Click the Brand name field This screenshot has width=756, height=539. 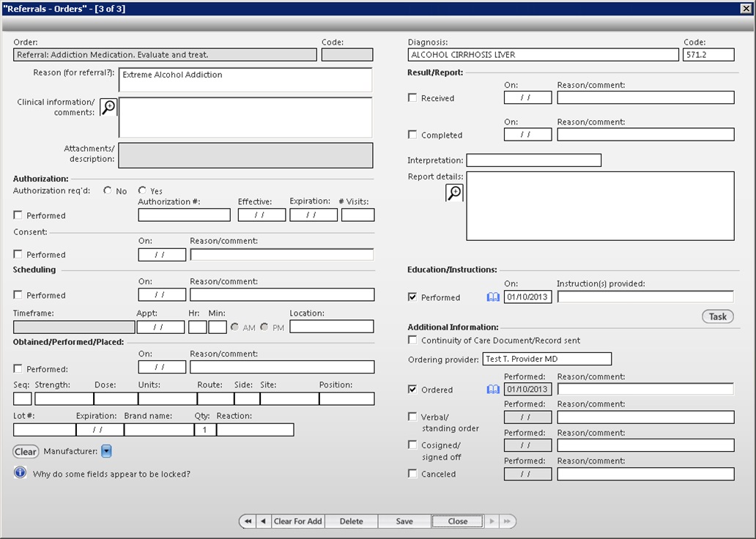pos(159,430)
